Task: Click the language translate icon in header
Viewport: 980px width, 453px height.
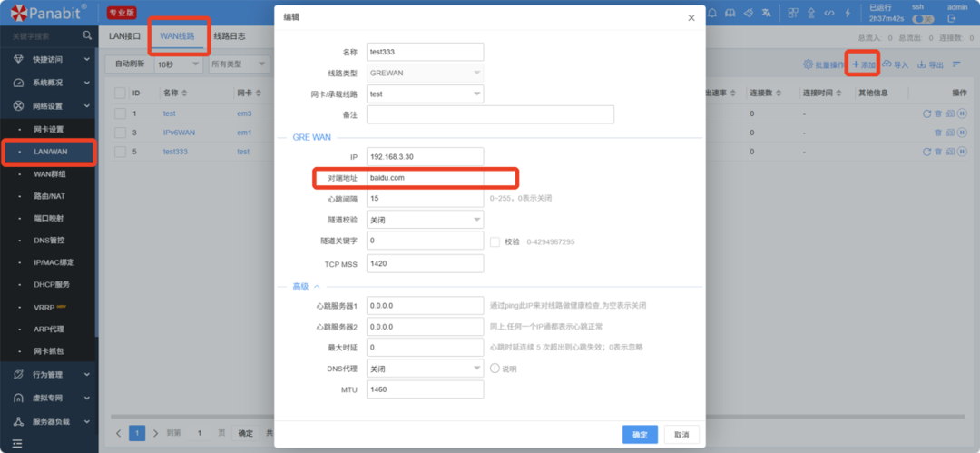Action: (766, 13)
